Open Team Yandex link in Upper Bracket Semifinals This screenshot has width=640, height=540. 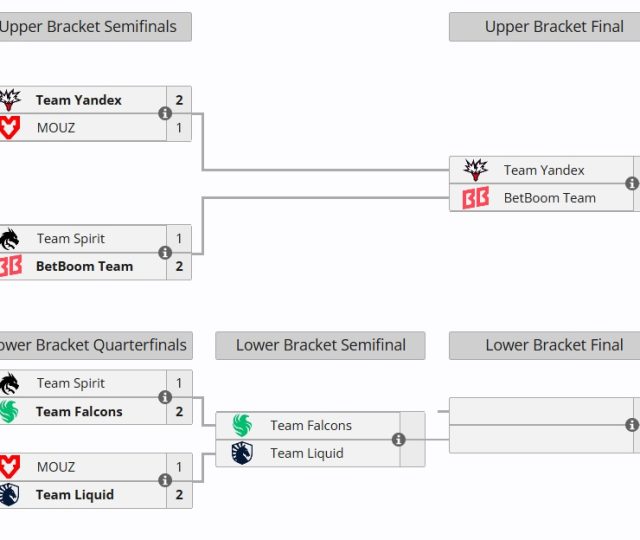point(79,100)
